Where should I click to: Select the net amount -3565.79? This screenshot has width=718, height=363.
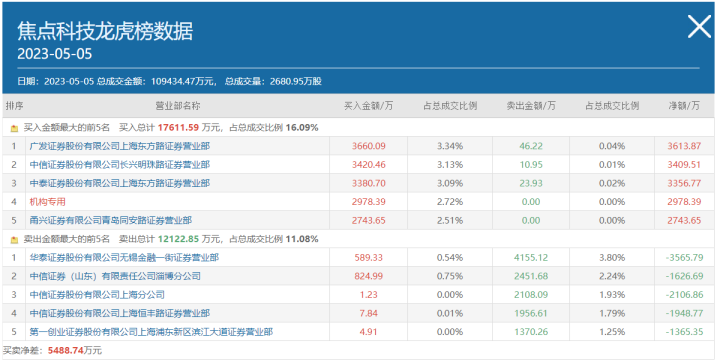[684, 258]
